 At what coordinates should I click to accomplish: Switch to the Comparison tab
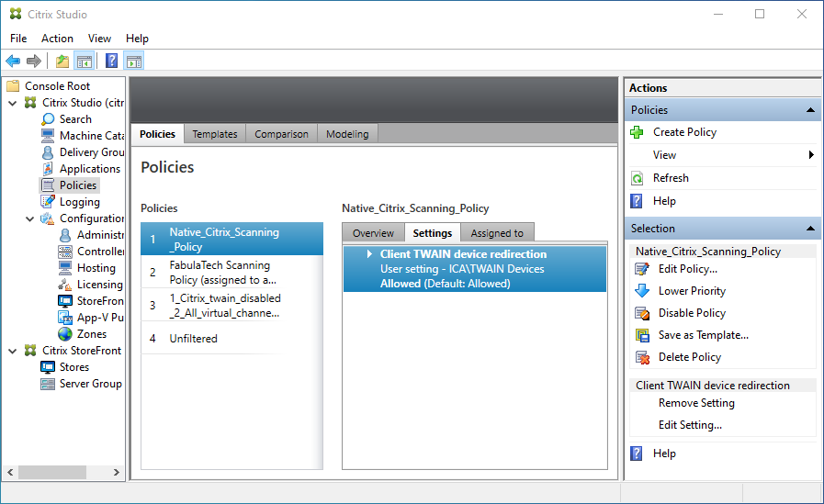click(281, 134)
